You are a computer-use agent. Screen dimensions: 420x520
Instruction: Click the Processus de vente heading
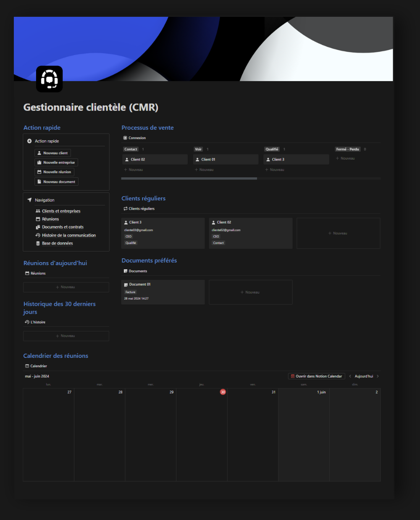click(147, 128)
